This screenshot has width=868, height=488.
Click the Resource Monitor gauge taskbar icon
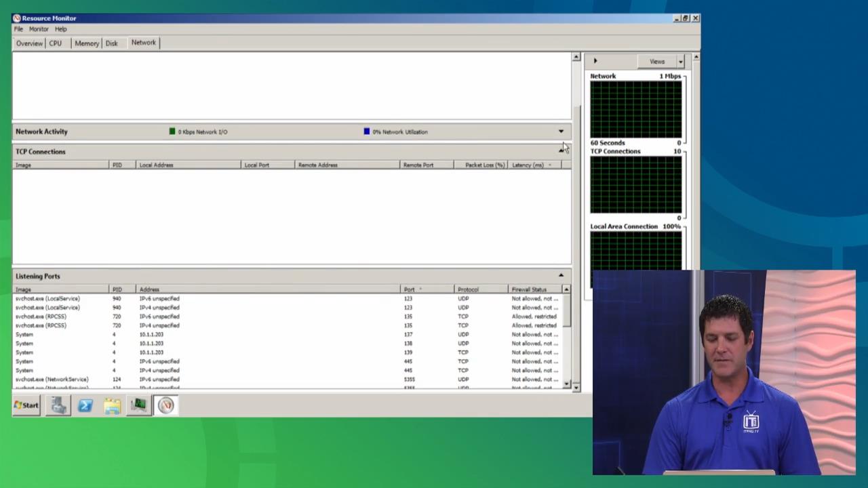click(x=166, y=405)
